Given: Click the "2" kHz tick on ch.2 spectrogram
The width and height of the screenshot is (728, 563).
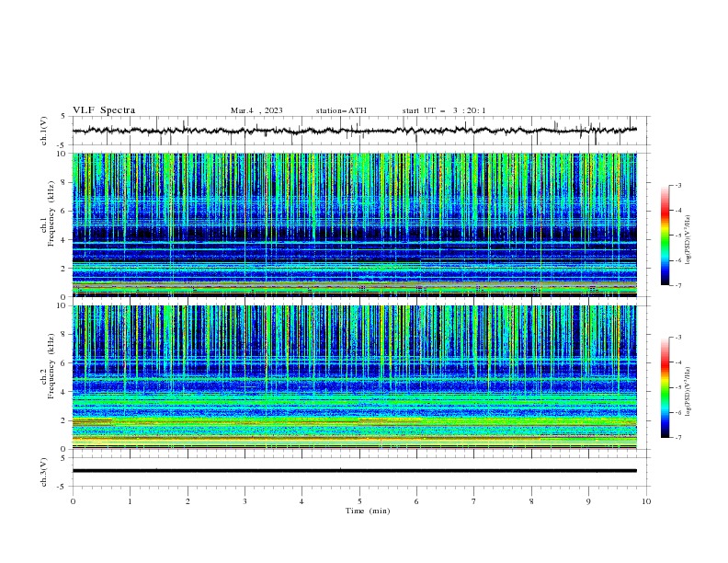Looking at the screenshot, I should 65,420.
